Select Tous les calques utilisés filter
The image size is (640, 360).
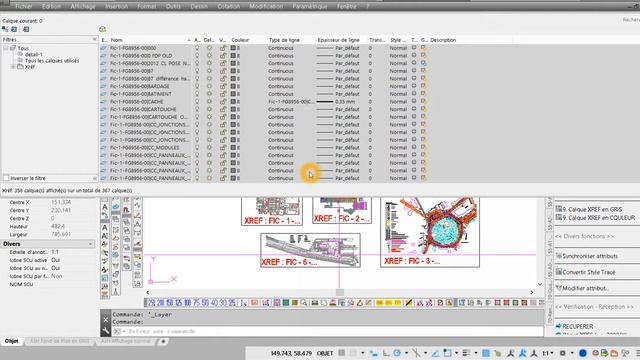52,60
